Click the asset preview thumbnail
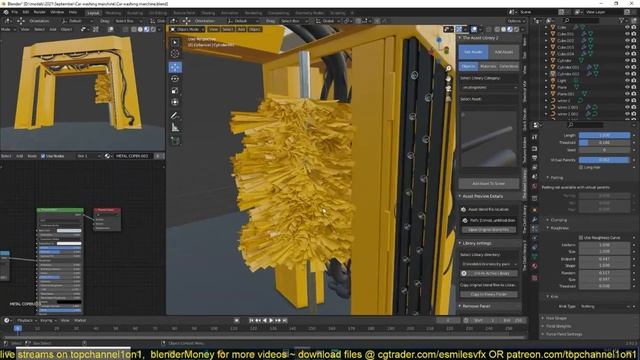640x360 pixels. coord(489,139)
